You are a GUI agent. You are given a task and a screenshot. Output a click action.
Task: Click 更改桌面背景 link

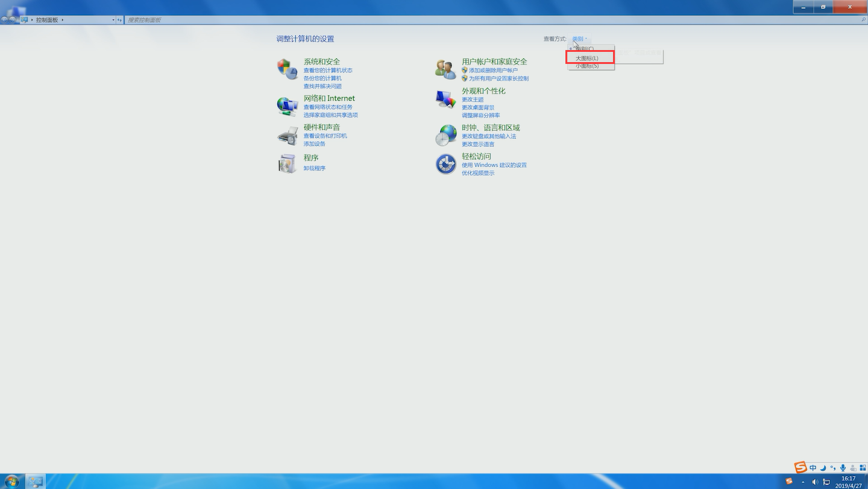coord(478,107)
